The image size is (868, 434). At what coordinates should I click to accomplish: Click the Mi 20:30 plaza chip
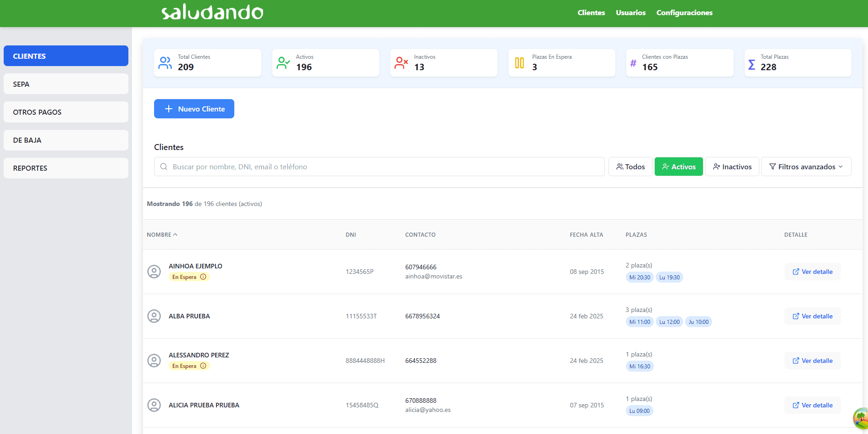click(639, 277)
